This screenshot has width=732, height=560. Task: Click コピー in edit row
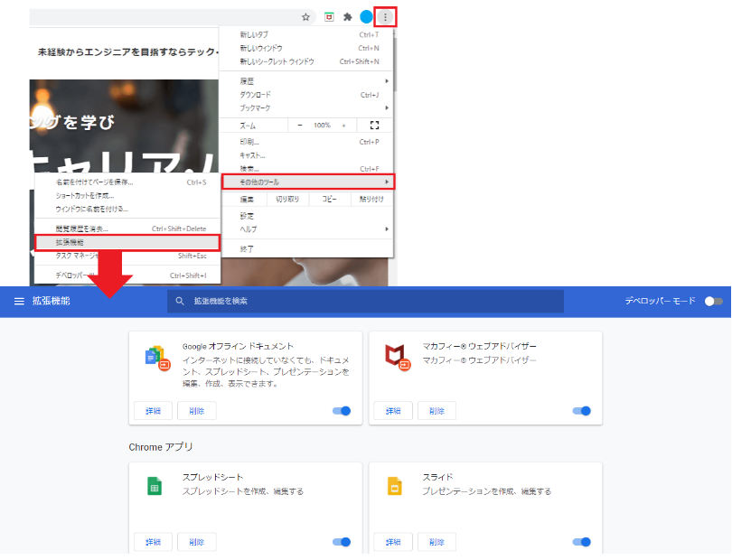pyautogui.click(x=329, y=200)
